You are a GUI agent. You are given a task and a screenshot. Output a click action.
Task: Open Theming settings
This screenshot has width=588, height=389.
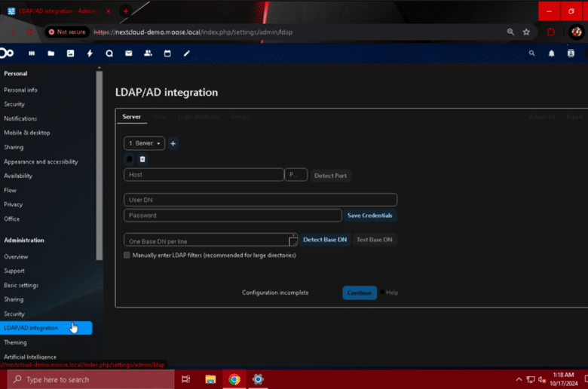[15, 342]
